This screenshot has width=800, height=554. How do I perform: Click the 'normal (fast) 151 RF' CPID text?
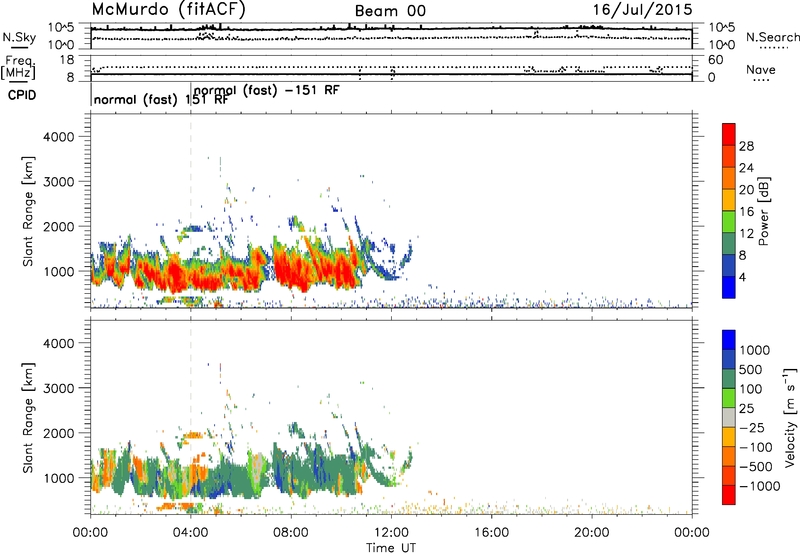click(x=161, y=99)
